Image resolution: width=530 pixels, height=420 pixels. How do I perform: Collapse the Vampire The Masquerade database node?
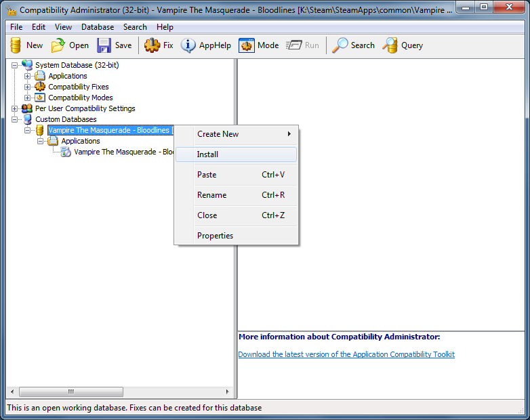tap(27, 131)
